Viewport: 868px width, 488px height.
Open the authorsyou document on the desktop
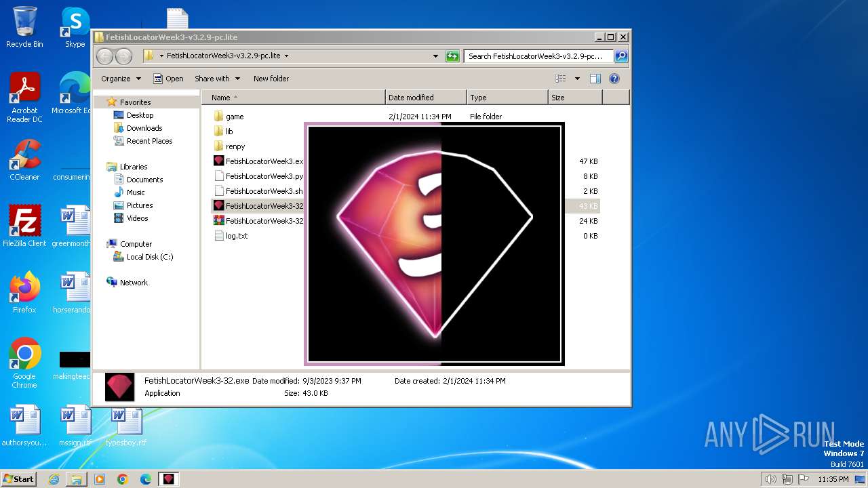(24, 426)
